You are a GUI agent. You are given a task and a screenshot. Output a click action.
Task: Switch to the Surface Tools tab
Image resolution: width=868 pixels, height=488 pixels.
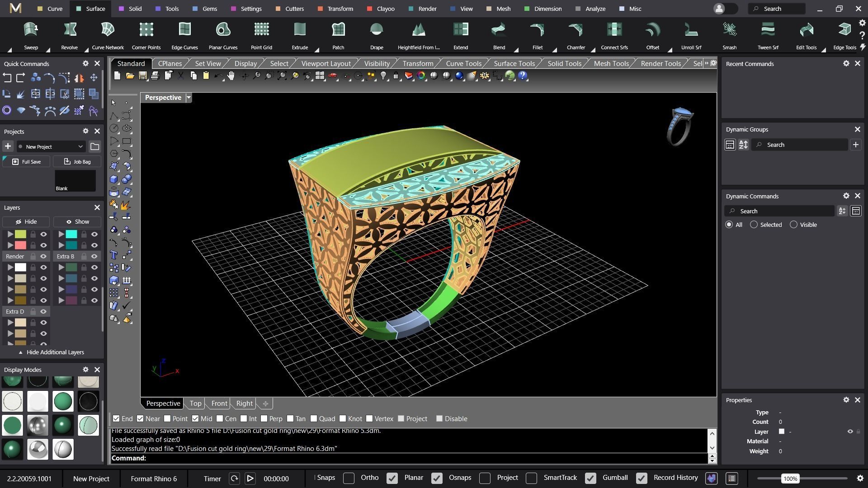(514, 63)
